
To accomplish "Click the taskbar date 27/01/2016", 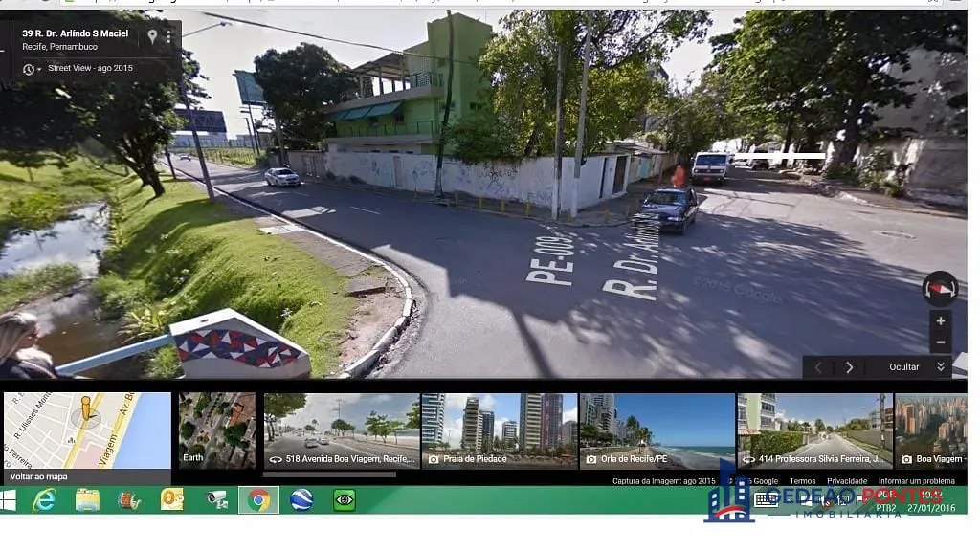I will 931,508.
